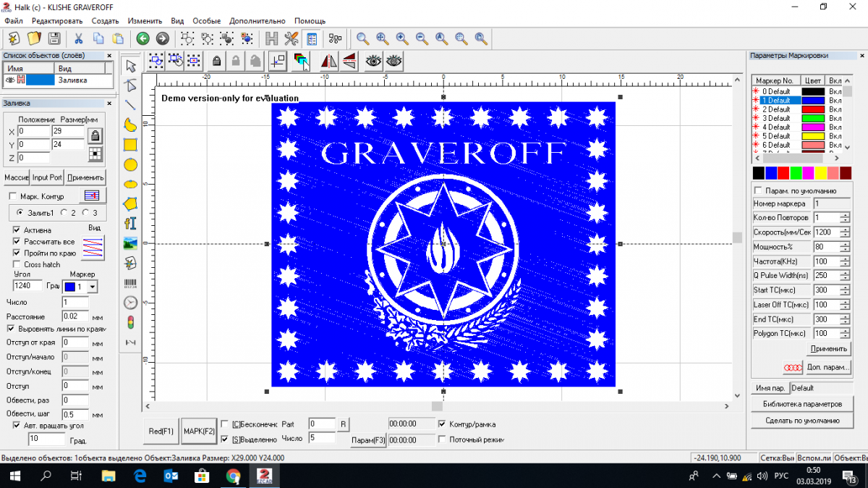This screenshot has height=488, width=868.
Task: Select the Circle drawing tool
Action: [131, 164]
